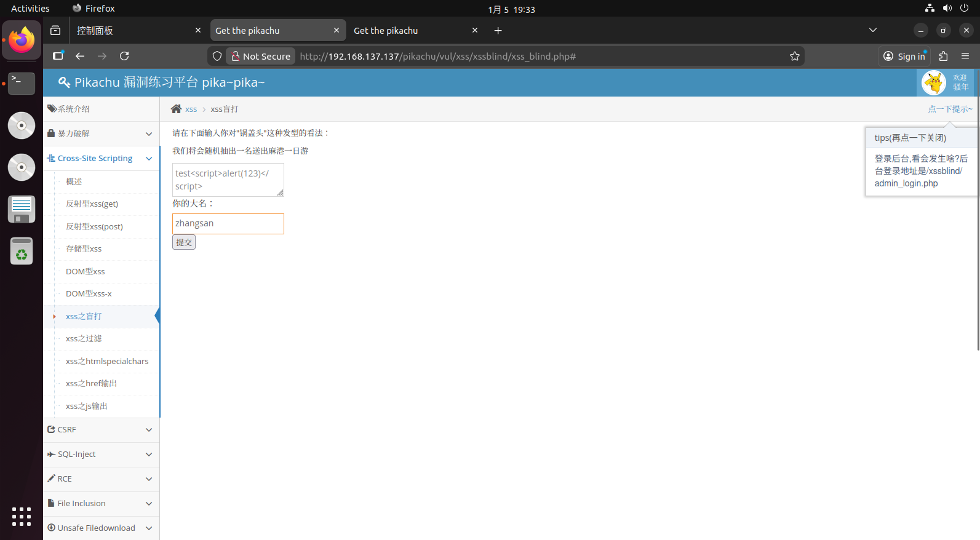Open Firefox extensions icon
This screenshot has width=980, height=540.
943,56
